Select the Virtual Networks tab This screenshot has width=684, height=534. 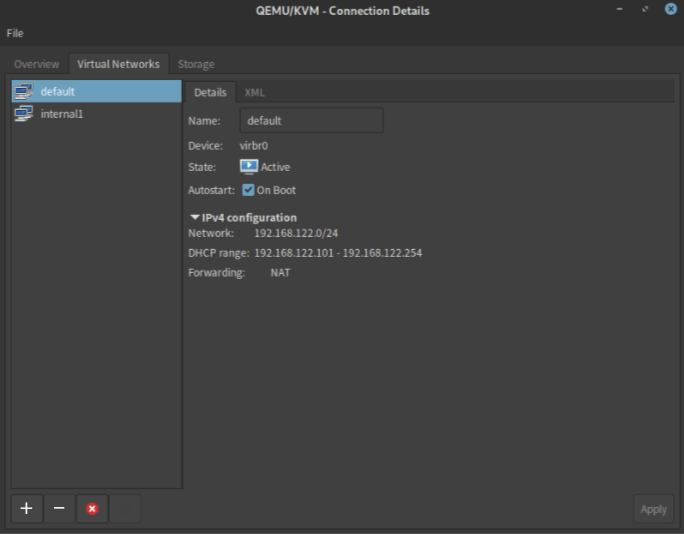(x=119, y=64)
